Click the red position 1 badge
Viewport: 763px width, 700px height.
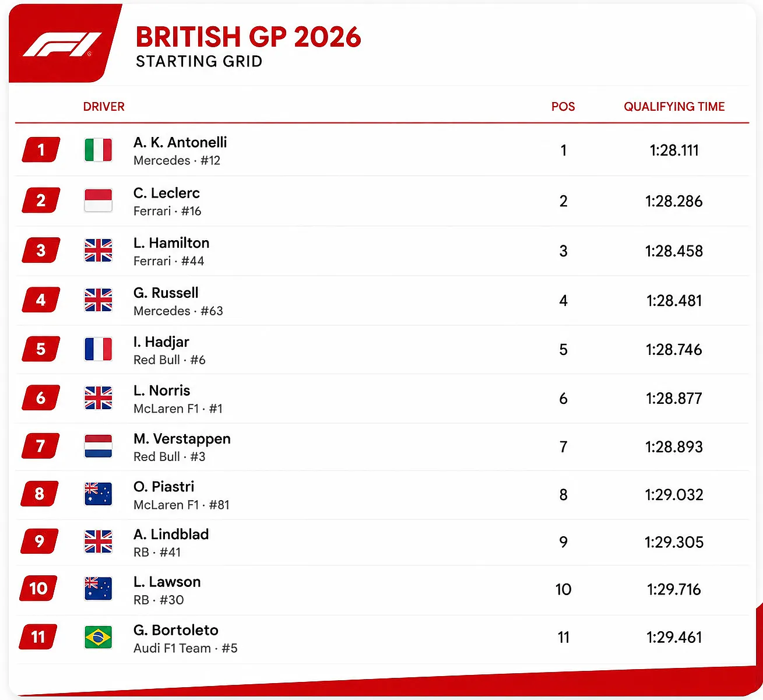[x=41, y=150]
